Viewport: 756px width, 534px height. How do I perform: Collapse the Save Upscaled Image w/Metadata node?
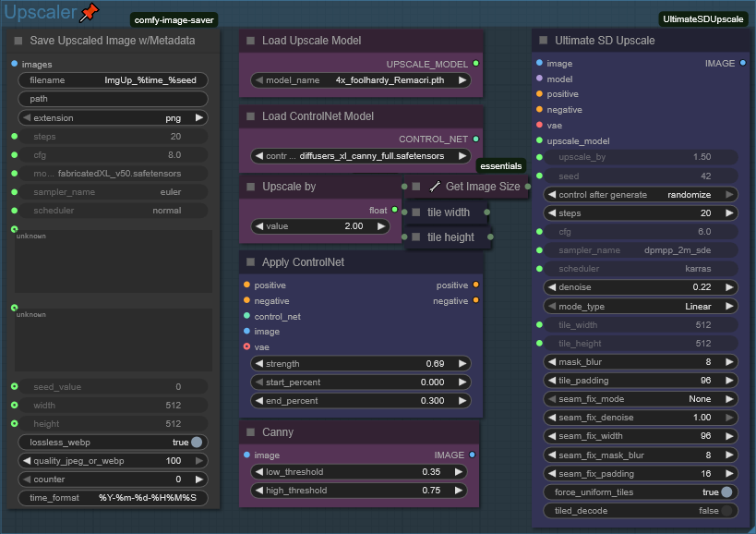point(18,41)
